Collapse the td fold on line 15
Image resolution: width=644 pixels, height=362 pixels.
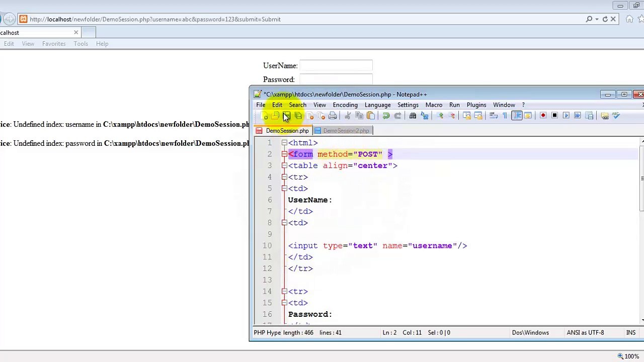tap(284, 303)
